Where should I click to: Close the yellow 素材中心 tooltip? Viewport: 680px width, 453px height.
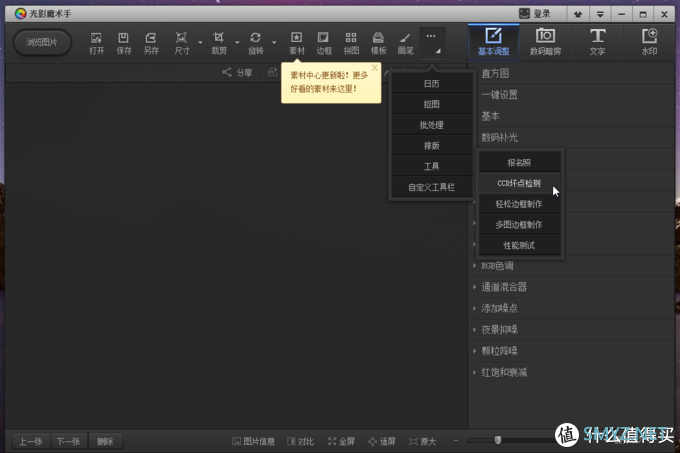click(x=375, y=68)
